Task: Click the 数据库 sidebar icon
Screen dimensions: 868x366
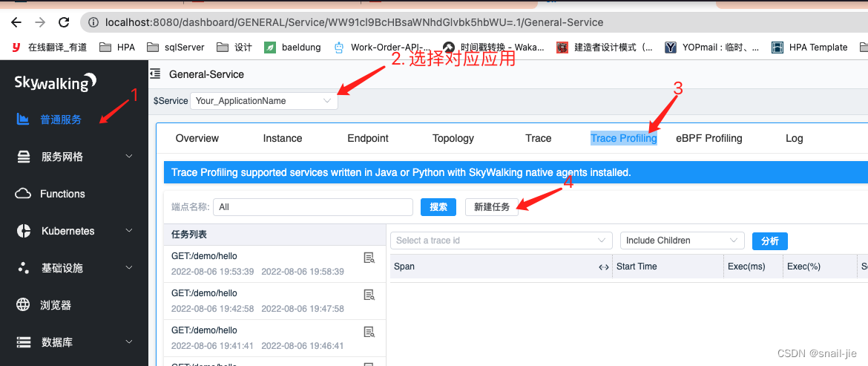Action: (23, 342)
